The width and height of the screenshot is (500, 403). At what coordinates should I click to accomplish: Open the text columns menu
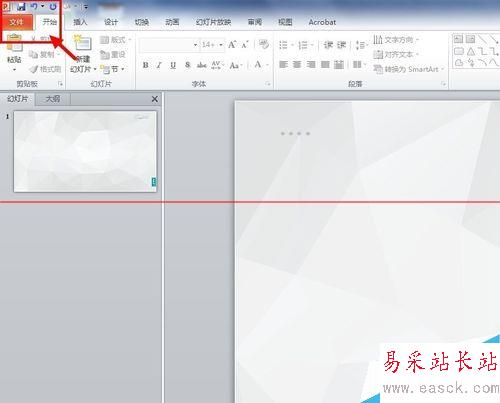tap(359, 65)
